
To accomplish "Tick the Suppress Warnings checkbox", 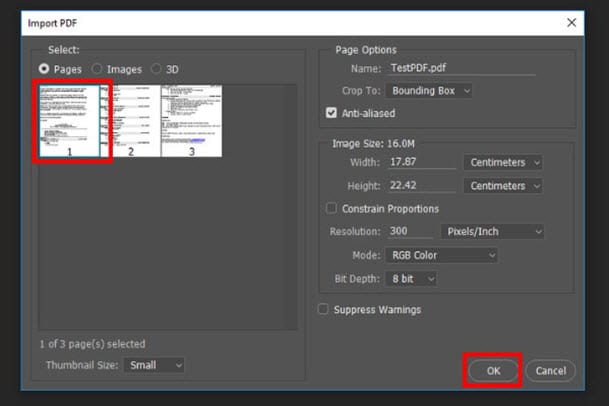I will click(323, 309).
